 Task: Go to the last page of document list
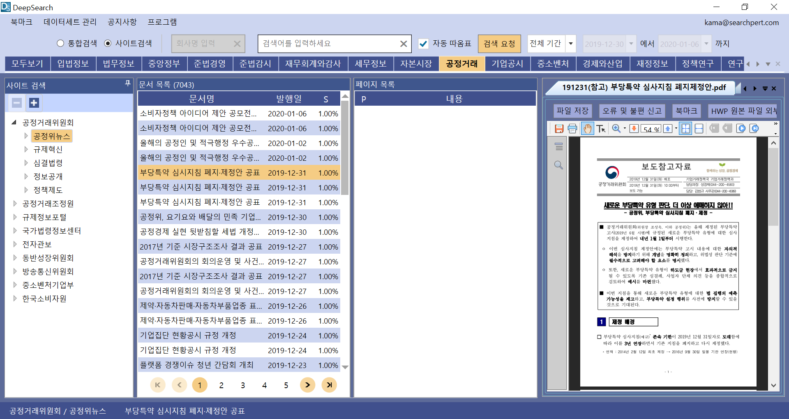[329, 384]
